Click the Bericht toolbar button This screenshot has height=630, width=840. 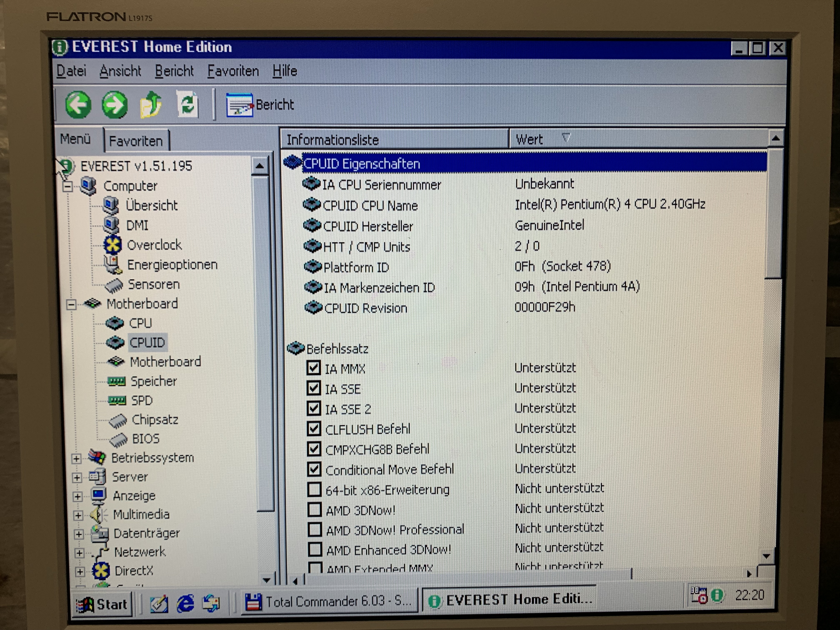(x=260, y=105)
